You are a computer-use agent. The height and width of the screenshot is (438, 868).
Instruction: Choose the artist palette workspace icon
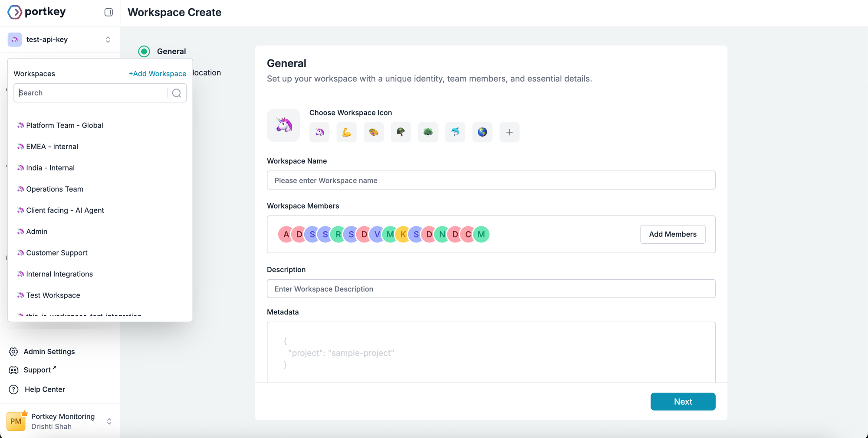coord(374,132)
